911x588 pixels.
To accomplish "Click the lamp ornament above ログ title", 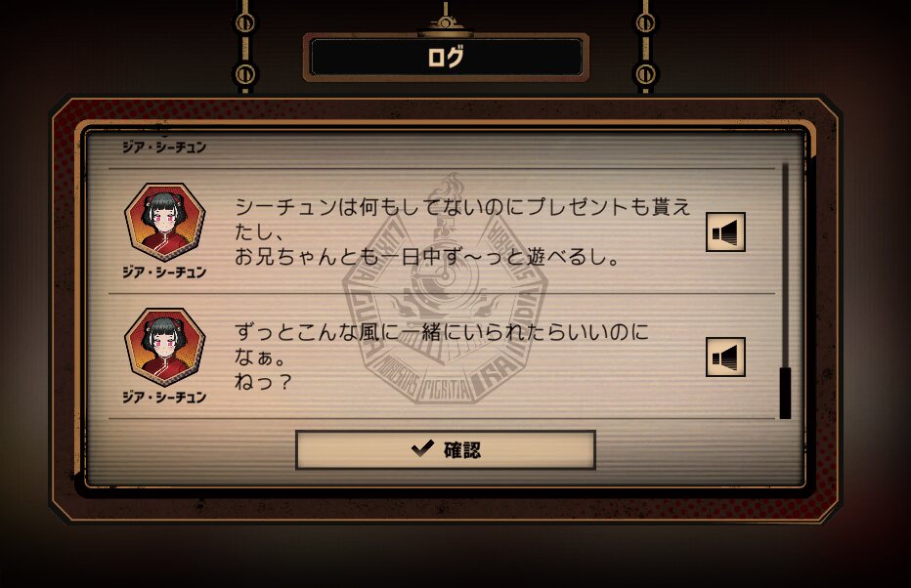I will click(x=446, y=20).
